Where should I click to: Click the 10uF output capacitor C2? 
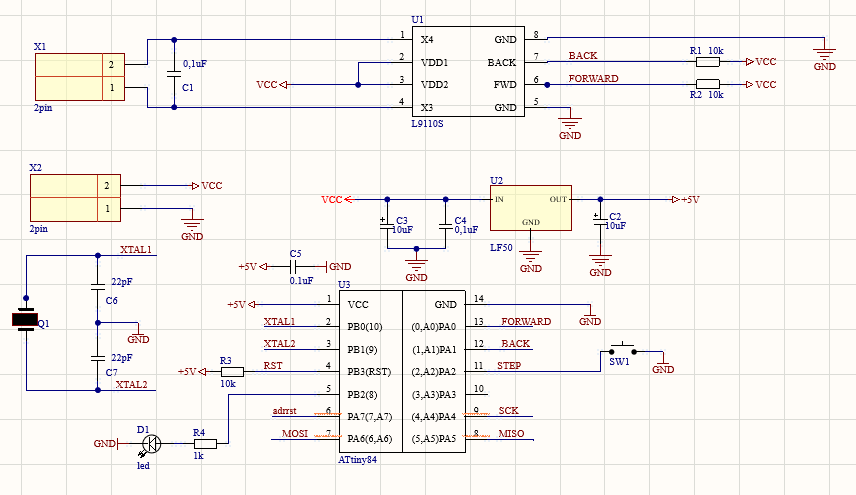600,221
